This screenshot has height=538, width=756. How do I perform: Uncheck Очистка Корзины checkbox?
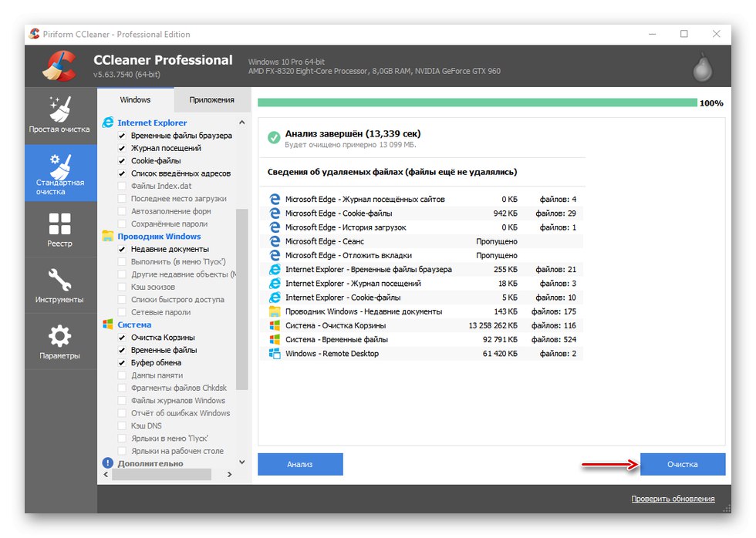tap(122, 338)
